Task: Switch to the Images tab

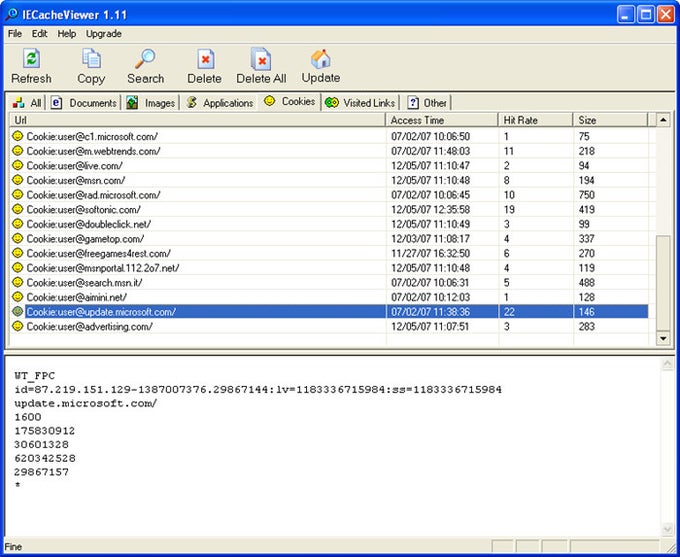Action: click(150, 103)
